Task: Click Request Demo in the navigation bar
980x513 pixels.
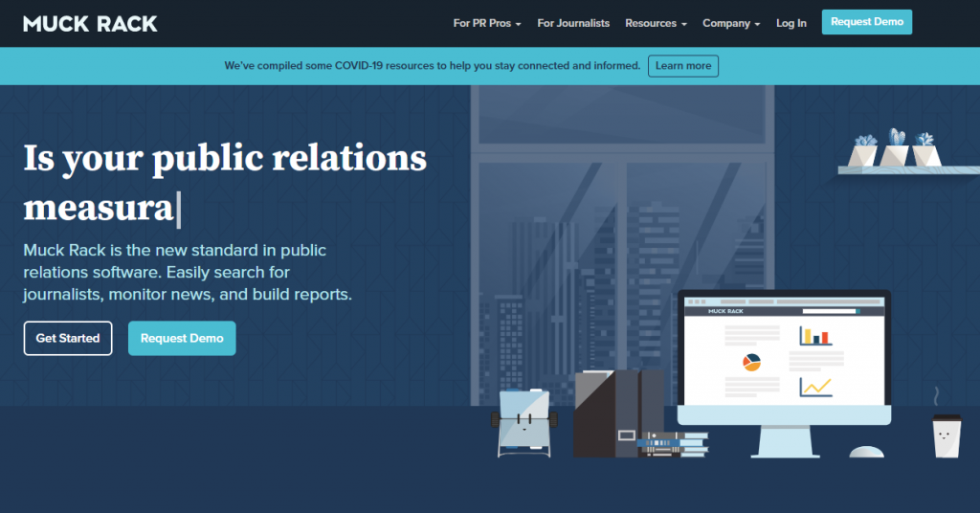Action: pos(867,22)
